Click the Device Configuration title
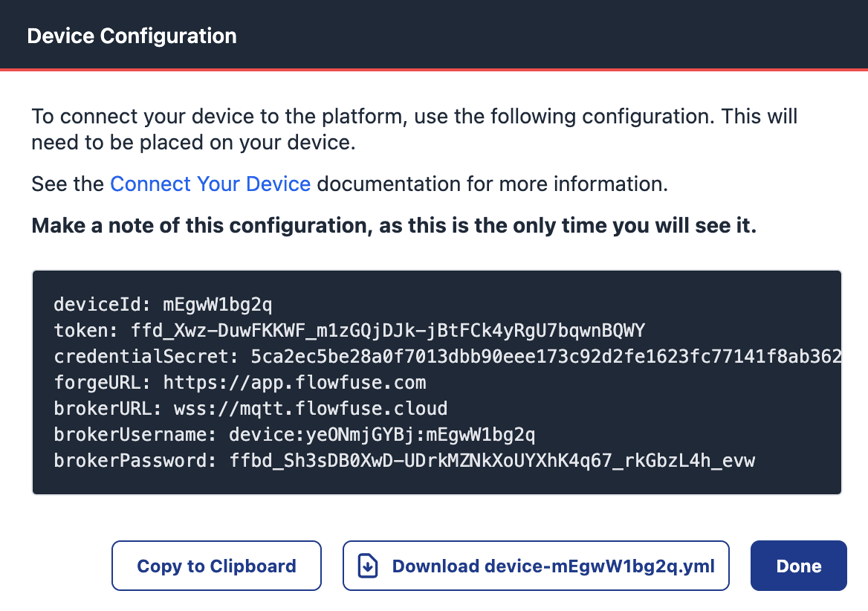 [x=132, y=35]
